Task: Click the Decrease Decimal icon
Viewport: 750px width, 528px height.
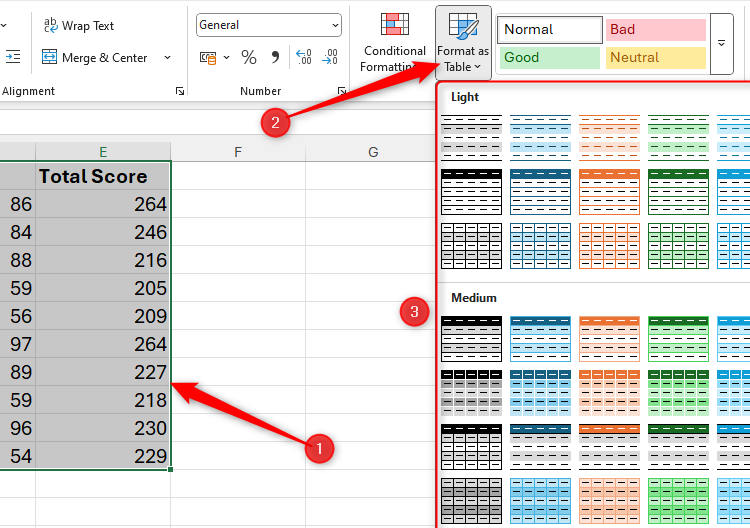Action: pos(330,58)
